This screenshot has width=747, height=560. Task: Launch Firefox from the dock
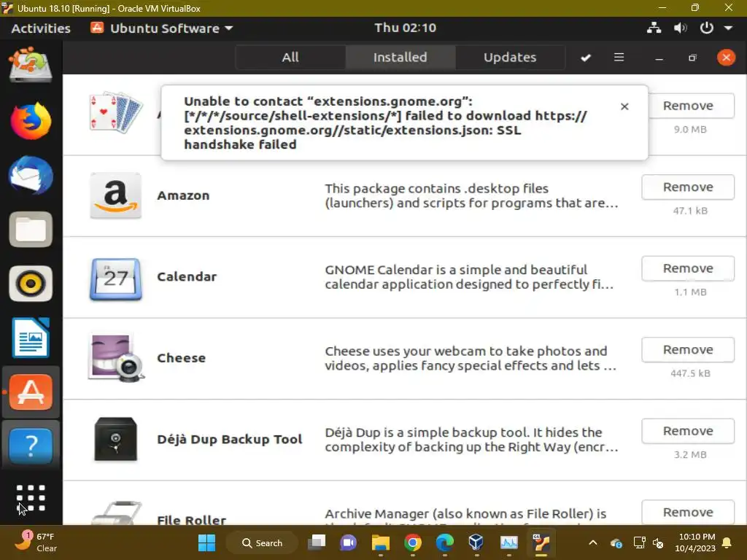[31, 121]
